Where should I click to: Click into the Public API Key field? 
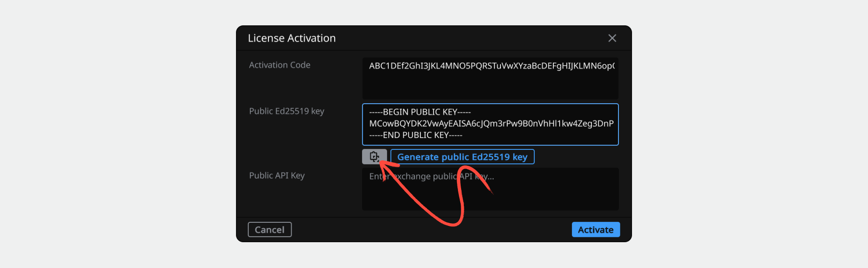[x=490, y=189]
